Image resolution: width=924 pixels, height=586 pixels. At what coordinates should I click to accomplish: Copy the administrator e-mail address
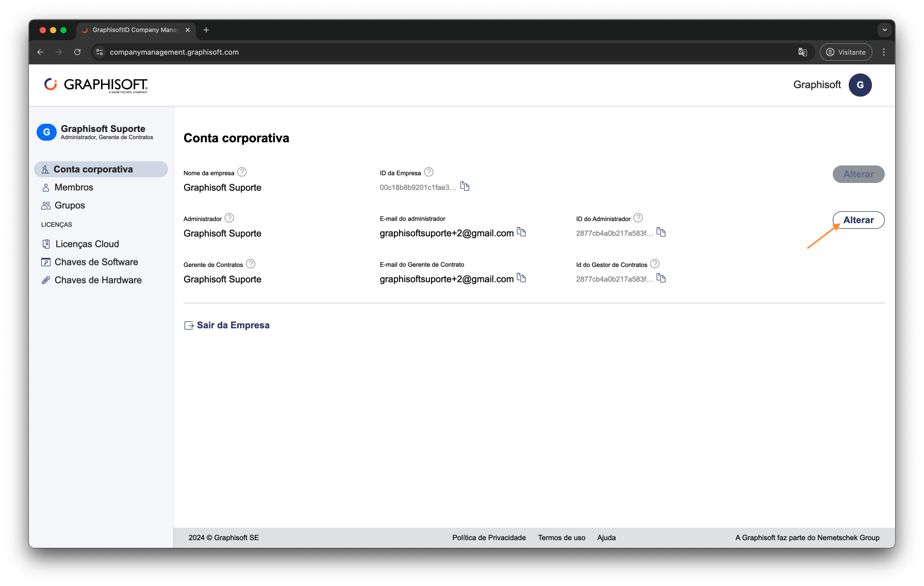(521, 232)
